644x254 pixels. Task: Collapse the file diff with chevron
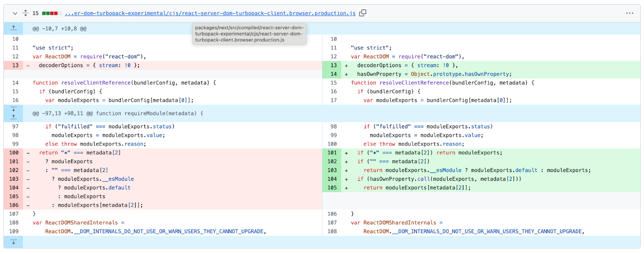15,13
